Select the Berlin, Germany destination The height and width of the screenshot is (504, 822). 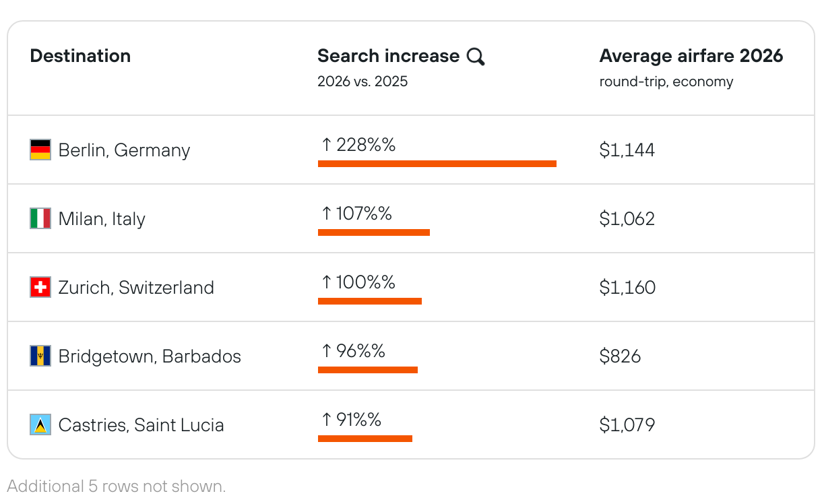pyautogui.click(x=124, y=150)
